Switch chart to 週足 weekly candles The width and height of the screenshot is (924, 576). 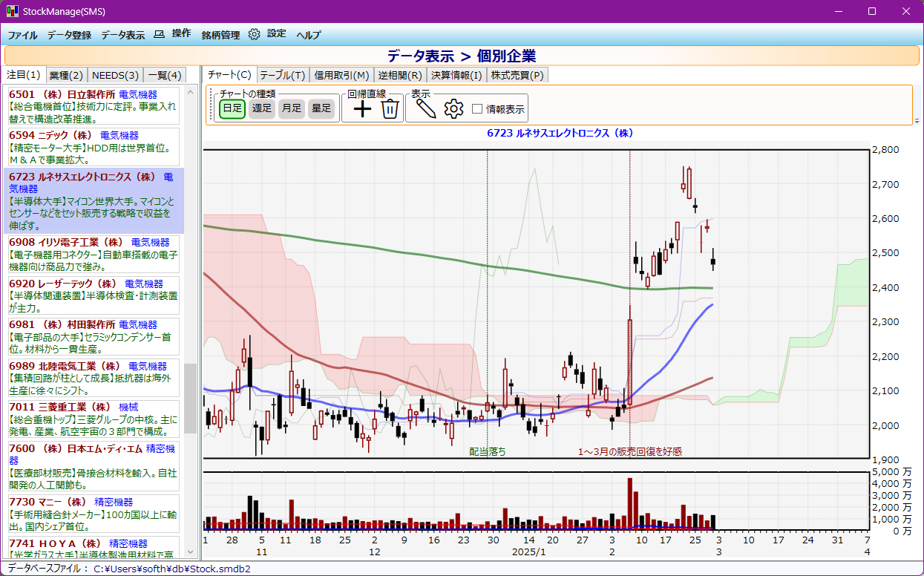pyautogui.click(x=262, y=108)
